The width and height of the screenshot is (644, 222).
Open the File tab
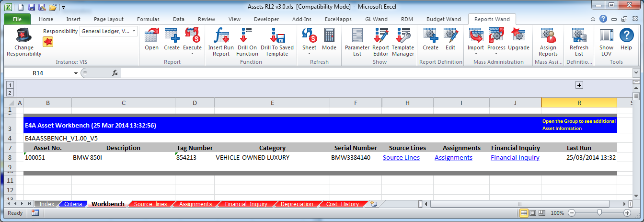click(17, 19)
